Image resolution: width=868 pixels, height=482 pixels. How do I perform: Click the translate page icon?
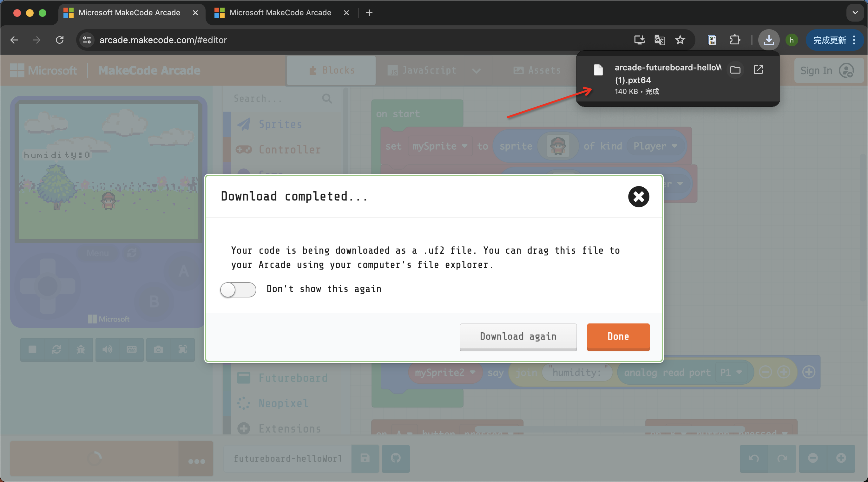point(660,40)
